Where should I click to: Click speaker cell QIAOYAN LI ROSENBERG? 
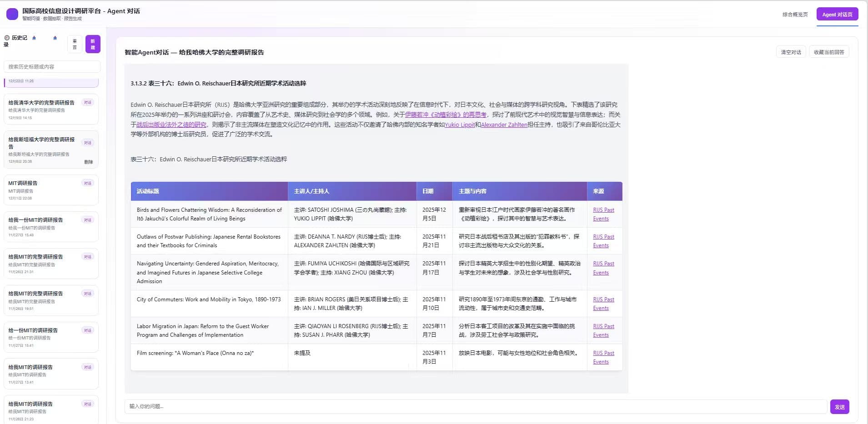click(x=351, y=330)
